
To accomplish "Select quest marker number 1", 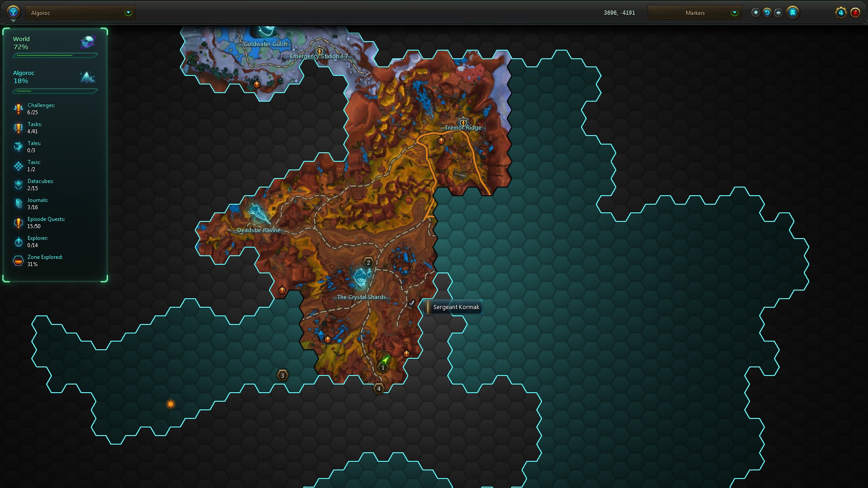I will [x=383, y=367].
